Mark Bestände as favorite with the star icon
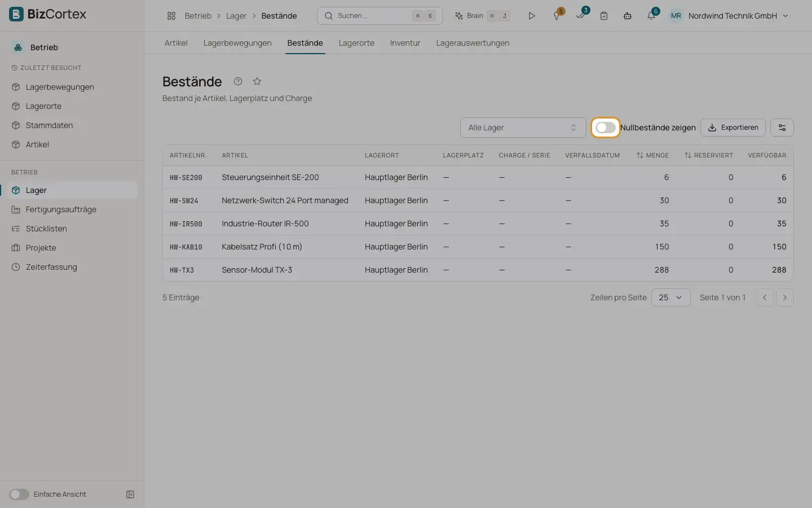This screenshot has width=812, height=508. (257, 81)
